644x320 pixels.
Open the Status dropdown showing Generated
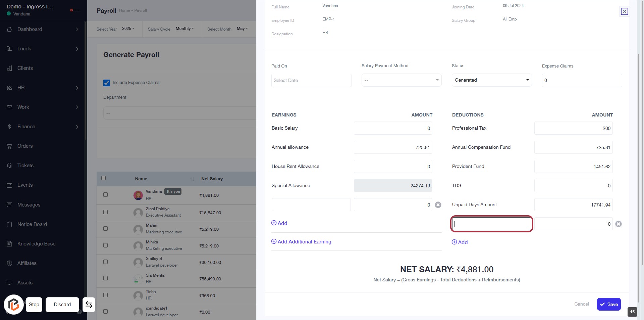click(491, 80)
